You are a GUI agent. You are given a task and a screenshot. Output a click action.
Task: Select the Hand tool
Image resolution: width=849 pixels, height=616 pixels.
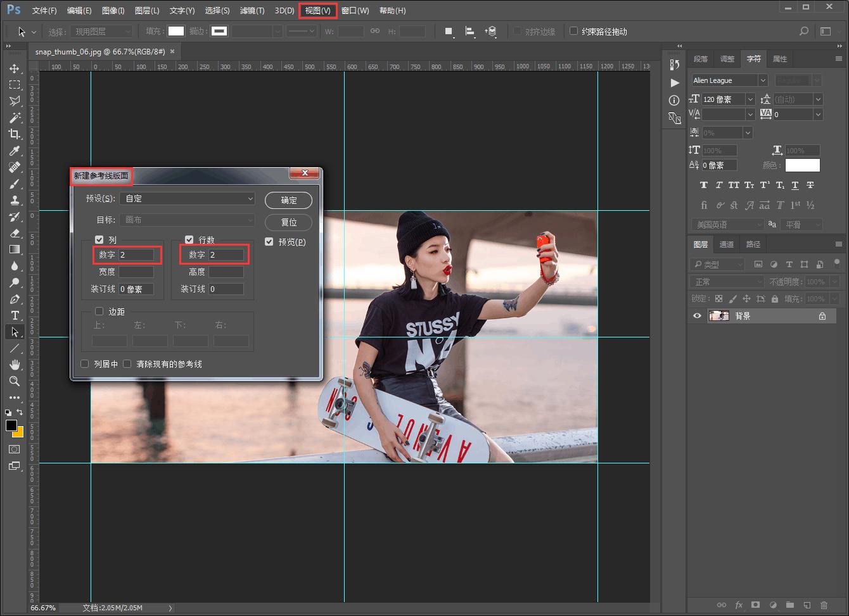click(x=15, y=365)
